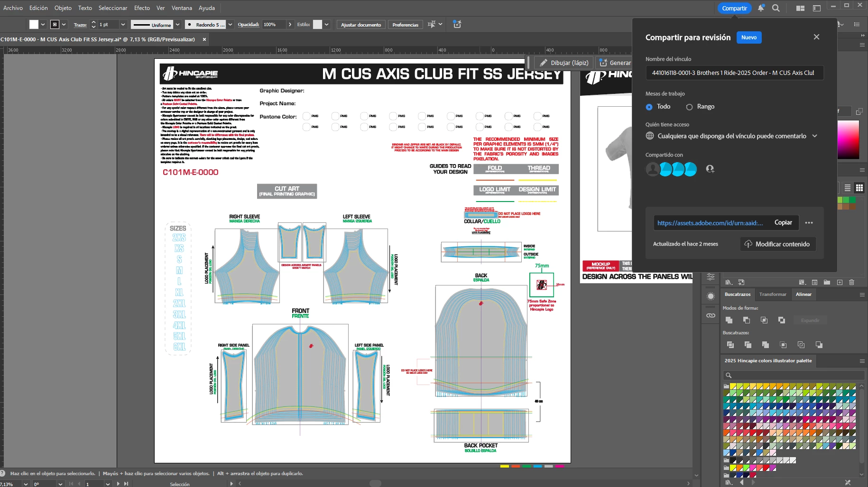Viewport: 868px width, 487px height.
Task: Apply the Unite shape mode in Buscatrazos
Action: (x=729, y=320)
